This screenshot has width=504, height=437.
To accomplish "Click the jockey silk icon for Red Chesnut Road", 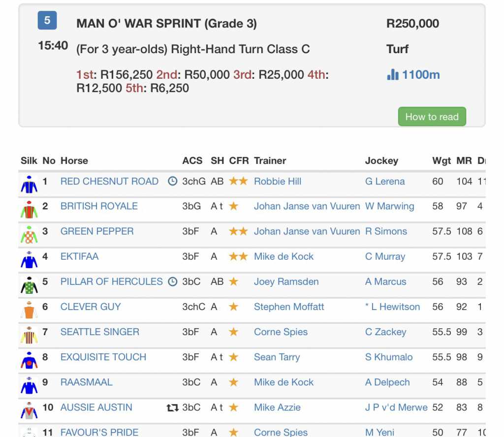I will tap(29, 183).
